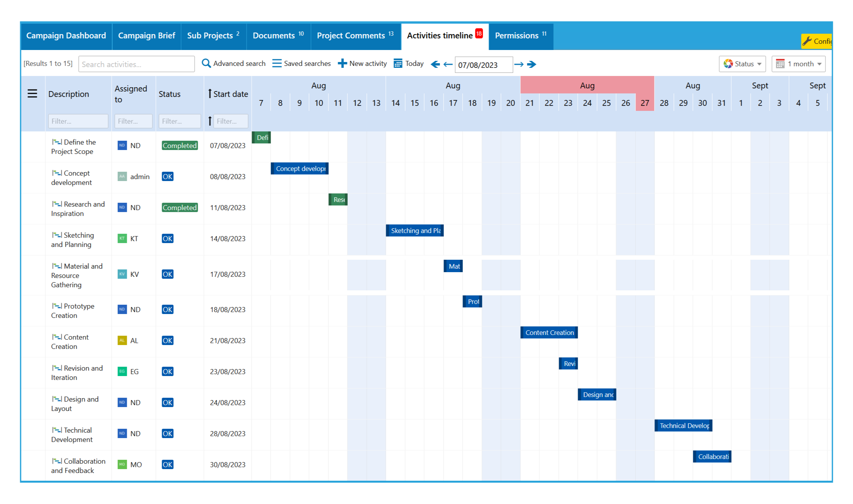The height and width of the screenshot is (504, 853).
Task: Click inside the Search activities field
Action: click(x=136, y=64)
